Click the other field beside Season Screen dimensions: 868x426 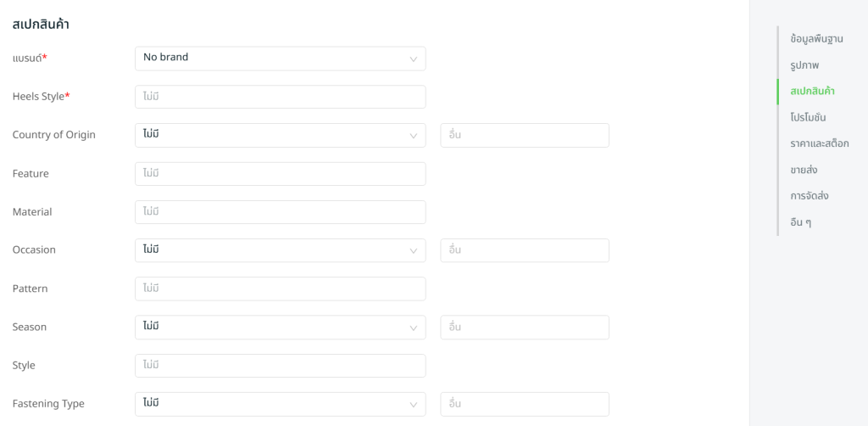[x=524, y=327]
